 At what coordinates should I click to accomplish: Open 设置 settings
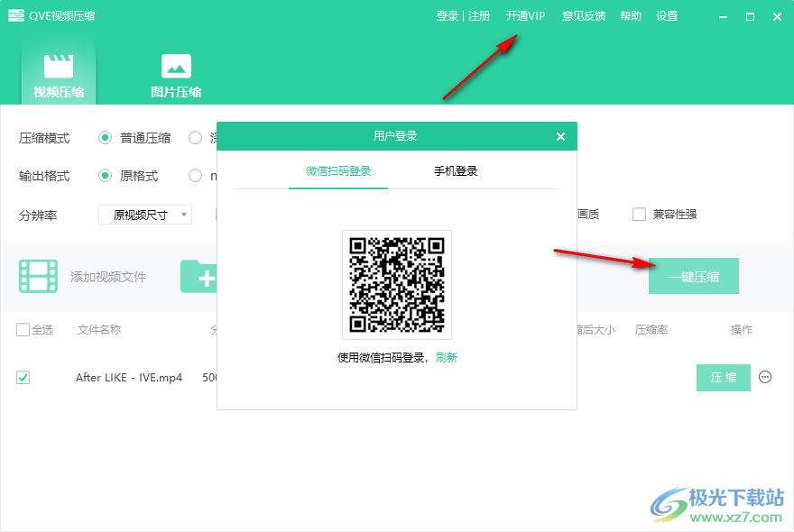667,16
